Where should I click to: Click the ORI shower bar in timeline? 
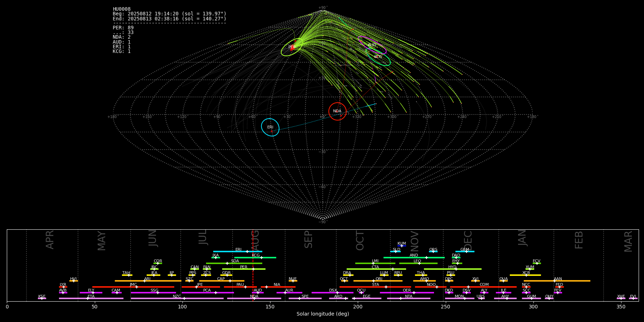tap(378, 281)
